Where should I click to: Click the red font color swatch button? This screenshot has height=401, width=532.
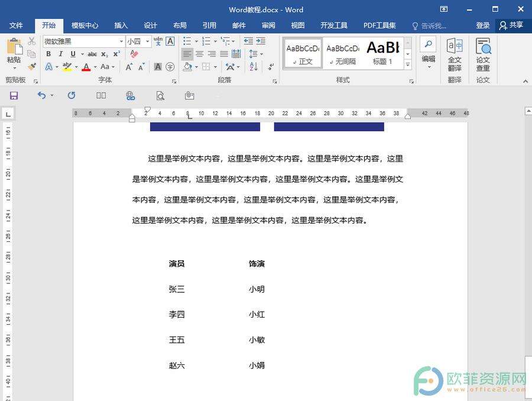(x=86, y=67)
